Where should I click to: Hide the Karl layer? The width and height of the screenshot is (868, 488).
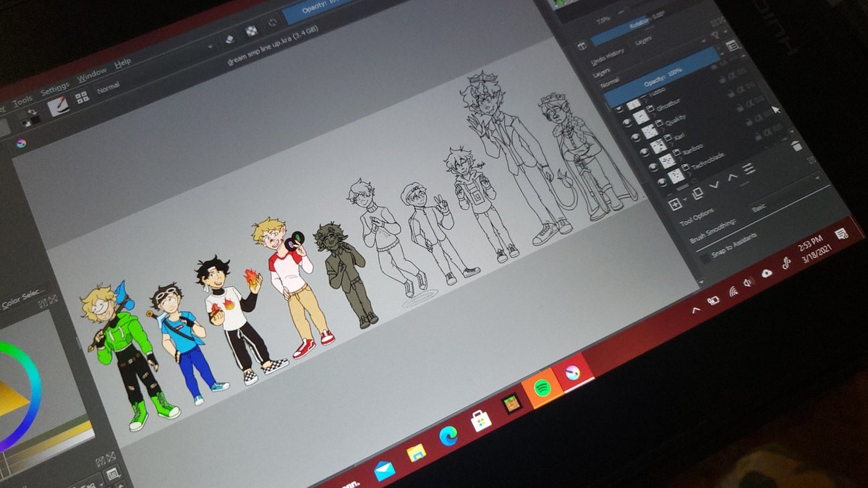644,151
